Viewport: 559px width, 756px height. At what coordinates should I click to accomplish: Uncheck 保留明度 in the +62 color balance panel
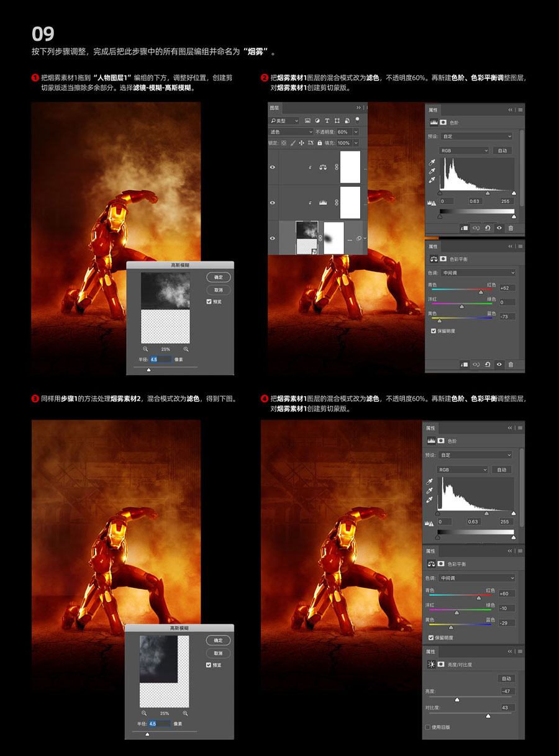[434, 331]
